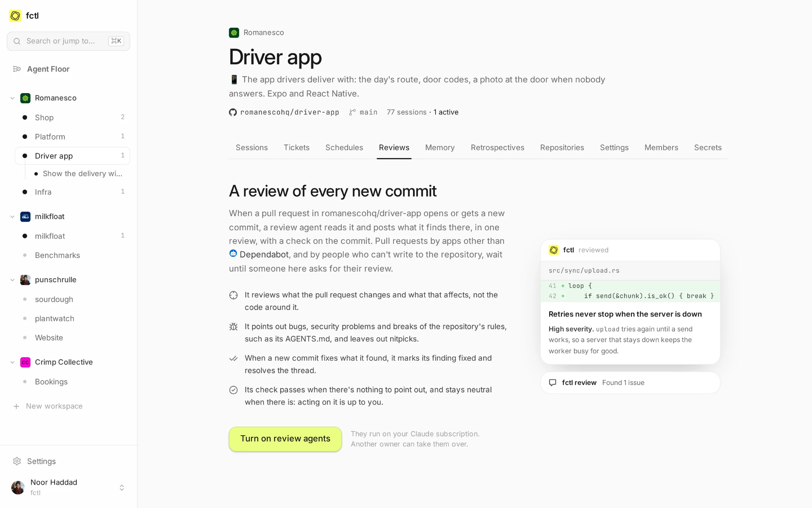Select the Platform project

(72, 137)
